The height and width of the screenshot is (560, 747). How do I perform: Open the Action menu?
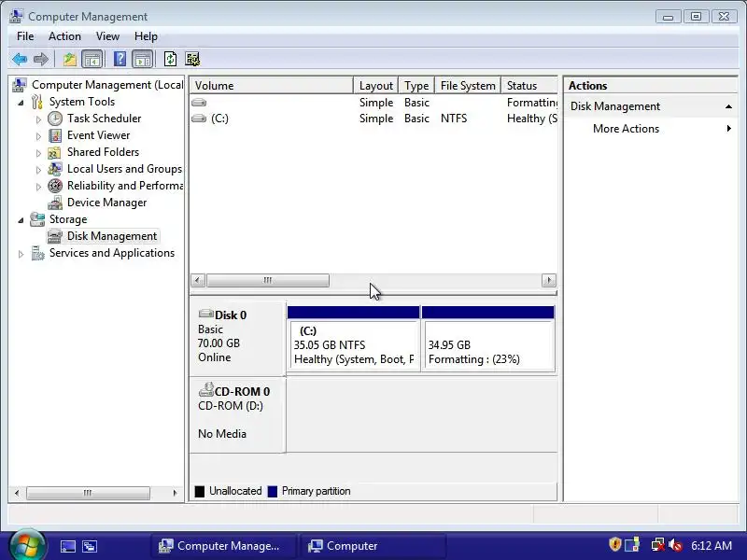[x=64, y=36]
